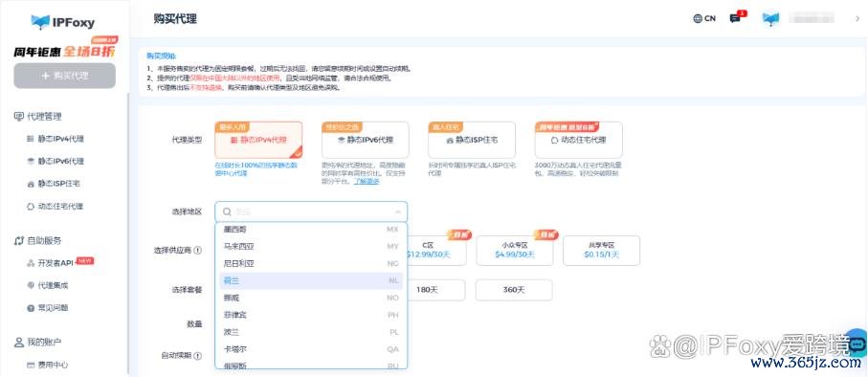The height and width of the screenshot is (377, 868).
Task: Click the 代理类型 label
Action: (187, 140)
